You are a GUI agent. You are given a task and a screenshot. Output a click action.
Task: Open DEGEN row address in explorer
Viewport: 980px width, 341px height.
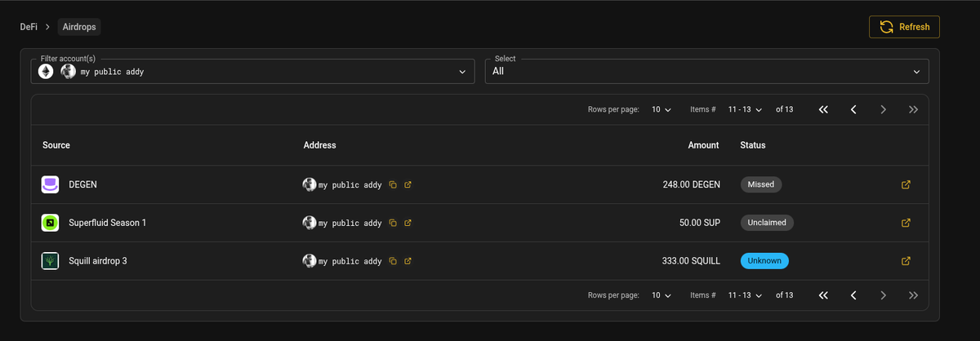point(408,184)
